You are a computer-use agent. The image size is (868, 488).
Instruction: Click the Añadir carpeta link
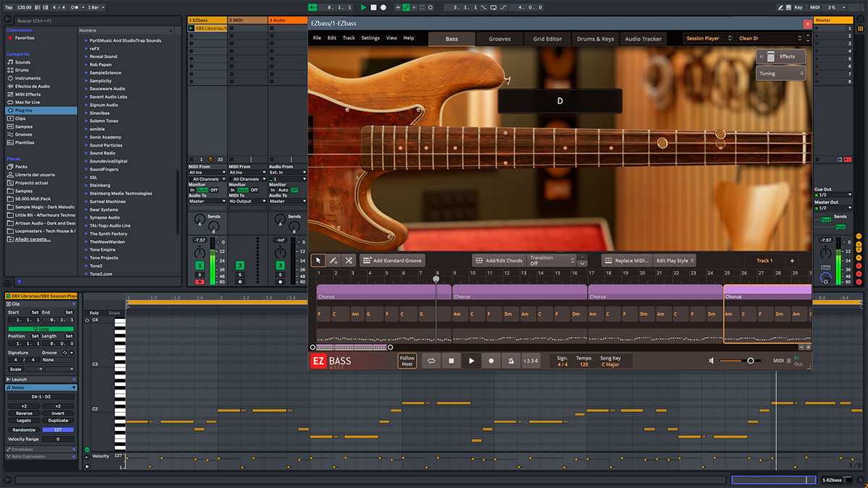[x=33, y=239]
